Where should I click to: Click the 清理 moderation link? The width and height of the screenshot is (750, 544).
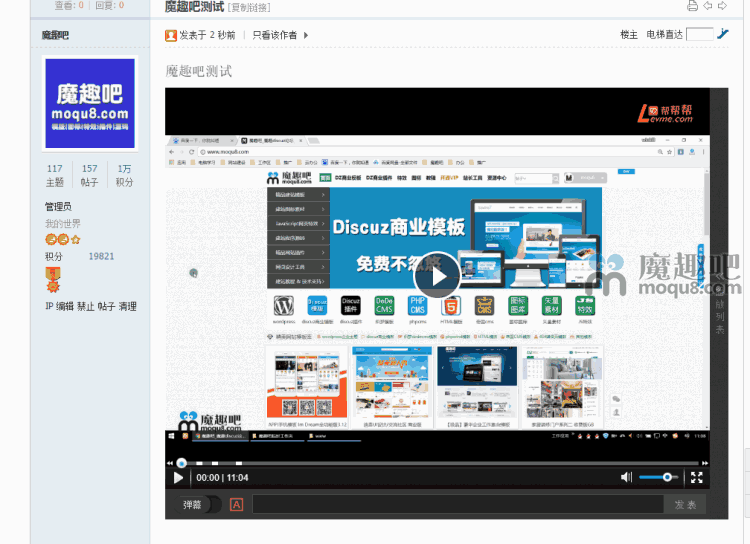point(128,306)
